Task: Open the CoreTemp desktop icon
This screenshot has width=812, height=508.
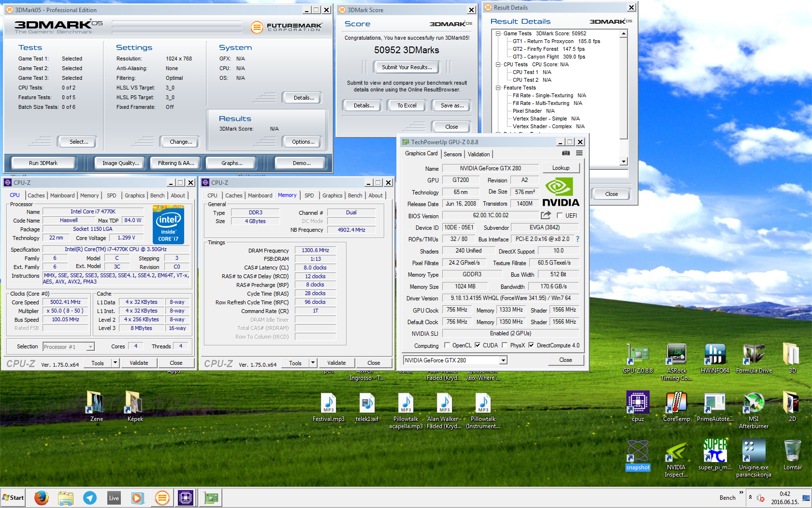Action: 676,406
